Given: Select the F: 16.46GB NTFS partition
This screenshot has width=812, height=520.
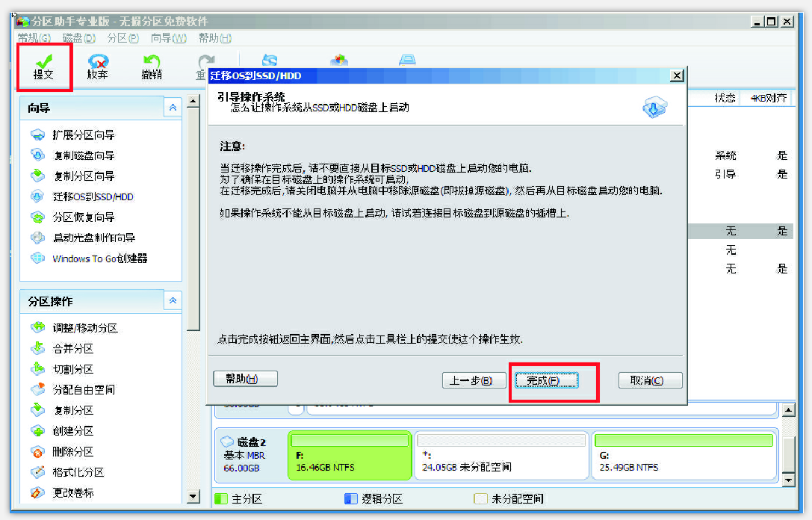Looking at the screenshot, I should (350, 456).
